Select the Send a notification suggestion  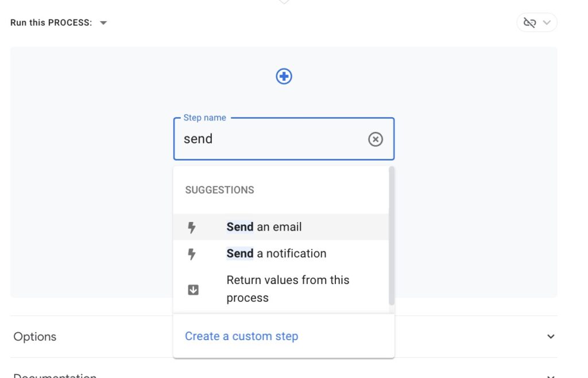[x=280, y=254]
